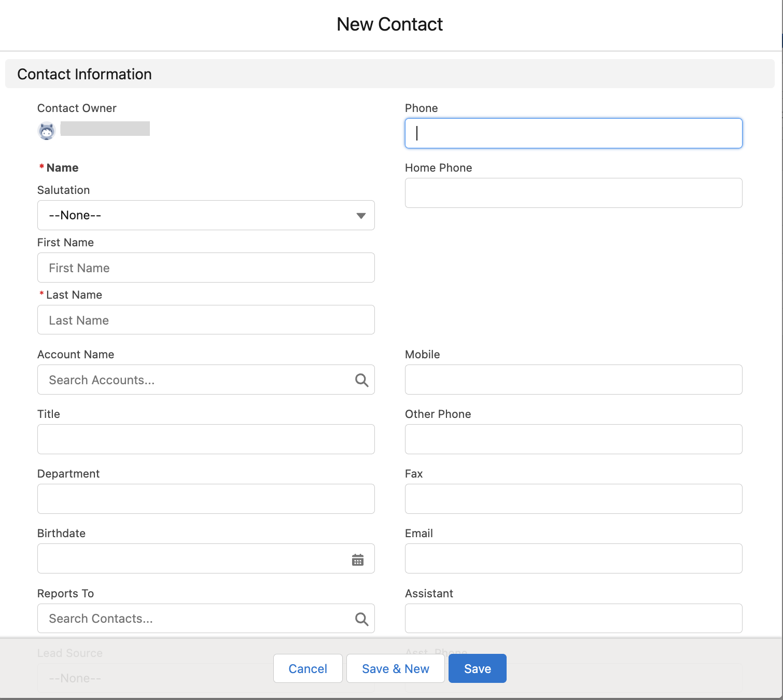Click the Salutation label

click(x=64, y=190)
